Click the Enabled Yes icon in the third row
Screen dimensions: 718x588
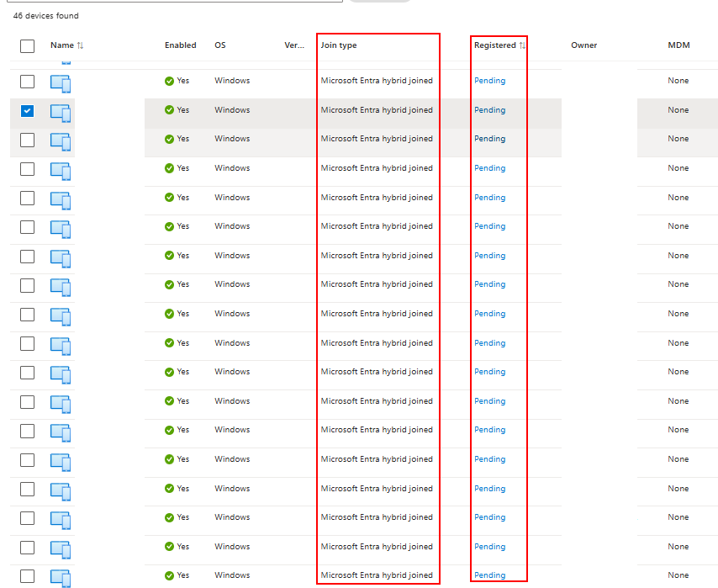coord(167,138)
